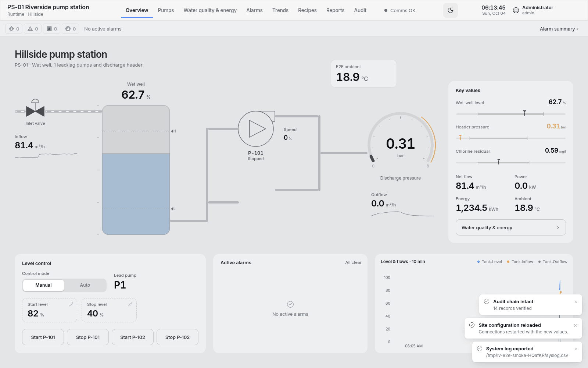This screenshot has width=588, height=368.
Task: Dismiss the Audit chain intact notification
Action: click(576, 302)
